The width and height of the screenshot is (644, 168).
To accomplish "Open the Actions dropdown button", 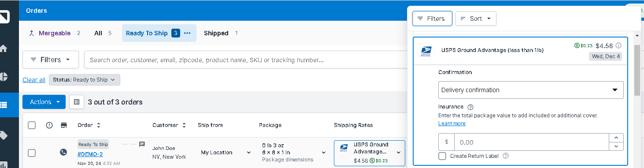I will 44,102.
